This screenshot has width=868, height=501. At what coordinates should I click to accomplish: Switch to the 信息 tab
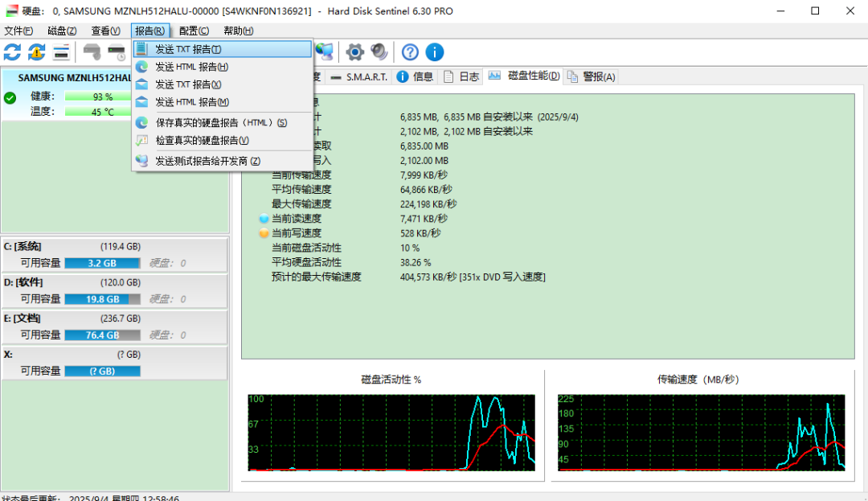point(416,77)
